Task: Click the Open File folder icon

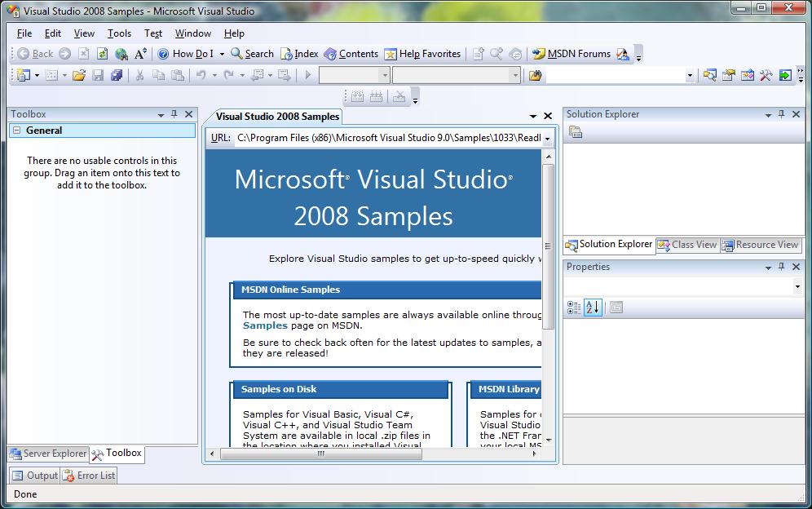Action: click(79, 76)
